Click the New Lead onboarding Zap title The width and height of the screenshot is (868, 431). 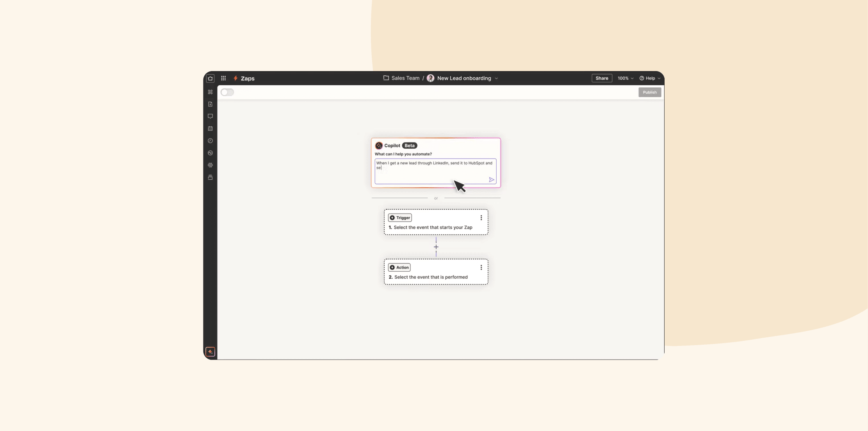(x=464, y=78)
